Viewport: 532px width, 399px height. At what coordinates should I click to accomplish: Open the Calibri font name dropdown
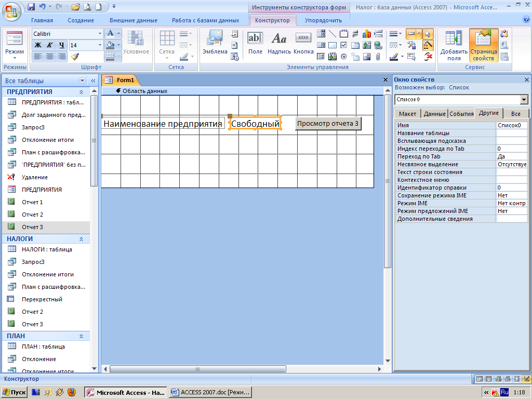pos(100,34)
